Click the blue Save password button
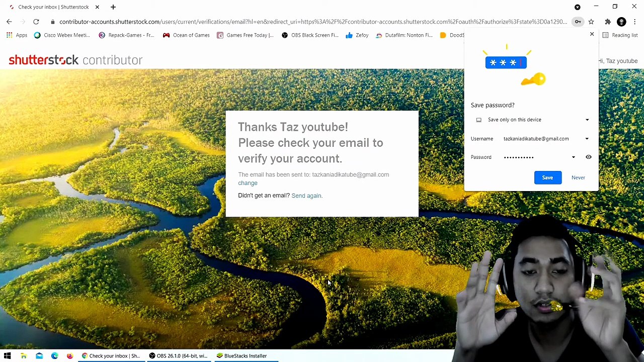Screen dimensions: 644x362 (547, 177)
